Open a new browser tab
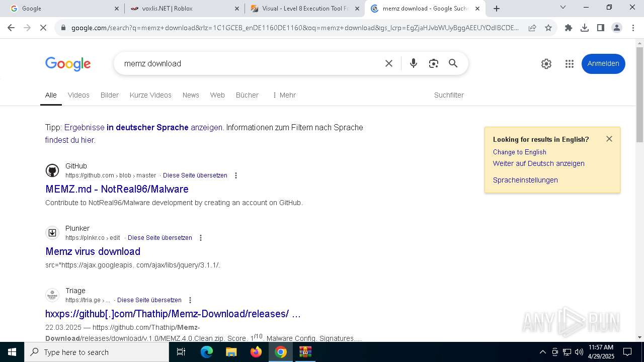The height and width of the screenshot is (362, 644). (497, 9)
